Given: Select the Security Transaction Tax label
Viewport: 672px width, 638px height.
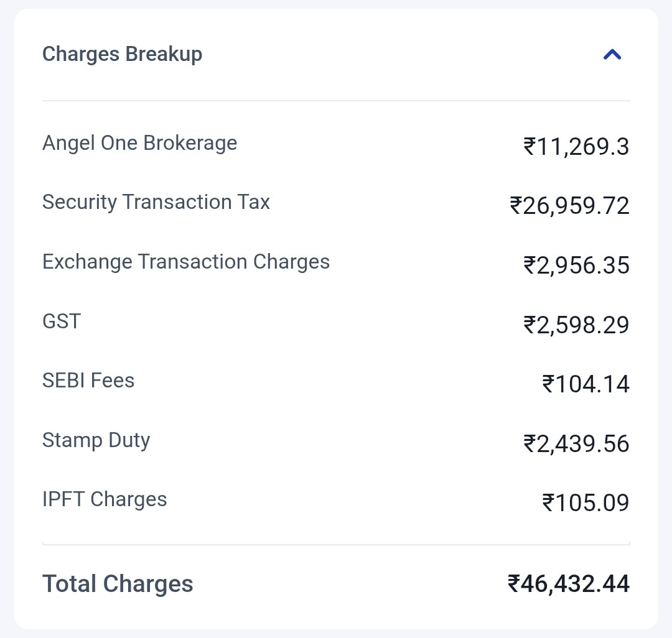Looking at the screenshot, I should tap(156, 202).
